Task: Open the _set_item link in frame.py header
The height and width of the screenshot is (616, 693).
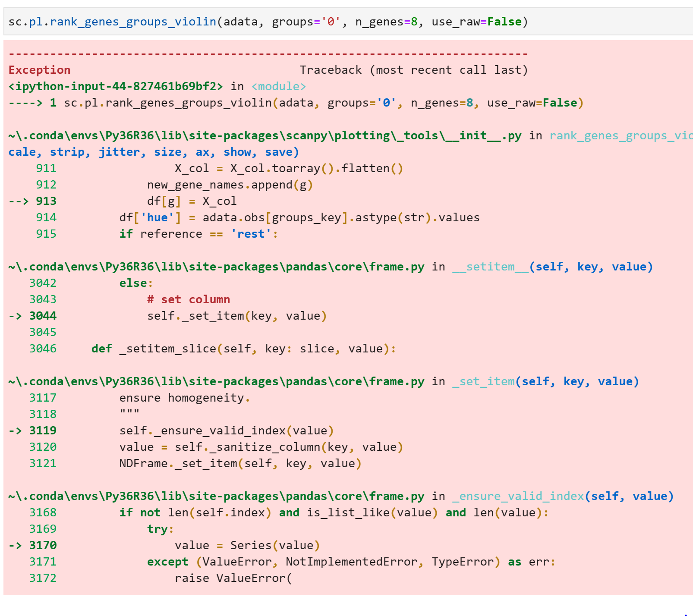Action: [x=482, y=381]
